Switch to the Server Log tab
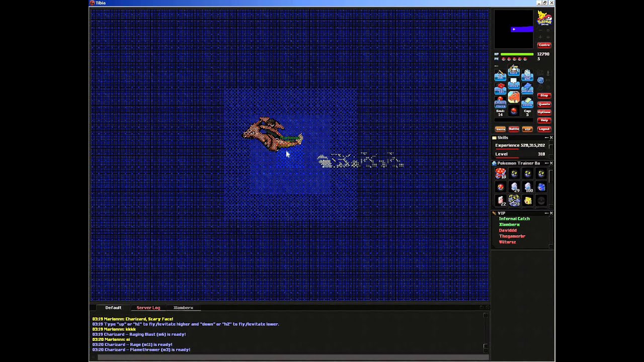Viewport: 644px width, 362px height. 148,308
